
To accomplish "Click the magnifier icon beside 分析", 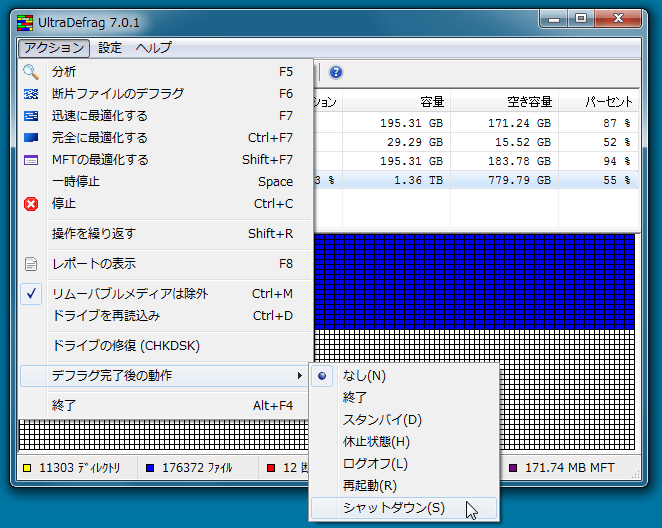I will [x=31, y=72].
